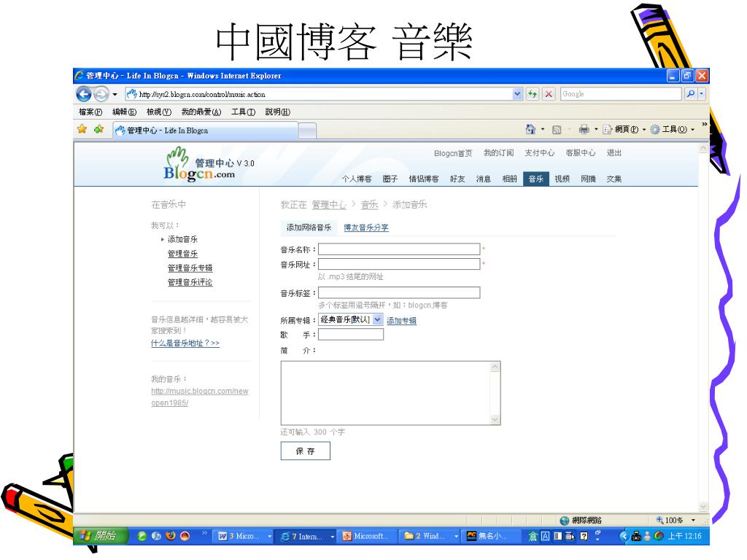Open the 相册 navigation tab
Image resolution: width=747 pixels, height=560 pixels.
510,179
